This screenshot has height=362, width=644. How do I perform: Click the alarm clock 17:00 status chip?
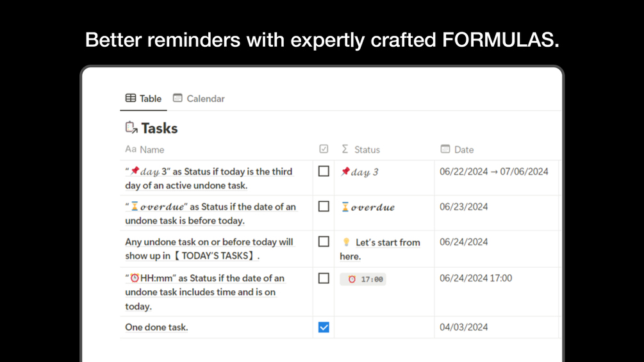click(363, 279)
